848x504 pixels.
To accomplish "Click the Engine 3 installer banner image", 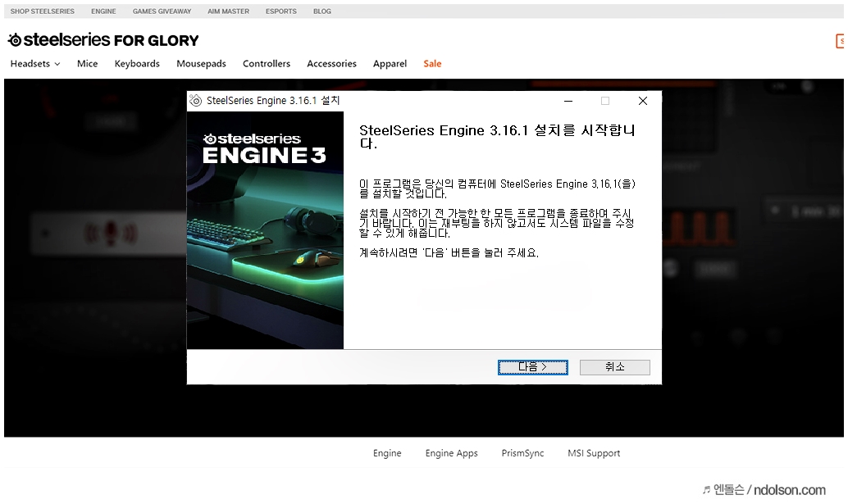I will click(265, 230).
